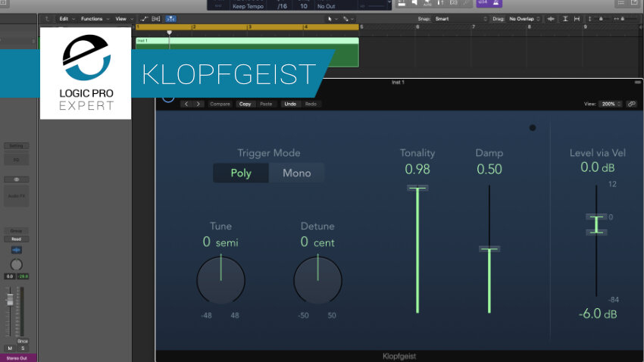Image resolution: width=644 pixels, height=362 pixels.
Task: Open the Note Pad icon at top right
Action: [x=634, y=3]
